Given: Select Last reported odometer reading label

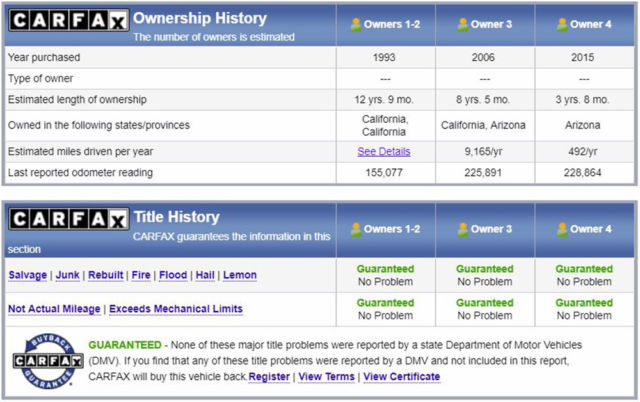Looking at the screenshot, I should (80, 173).
